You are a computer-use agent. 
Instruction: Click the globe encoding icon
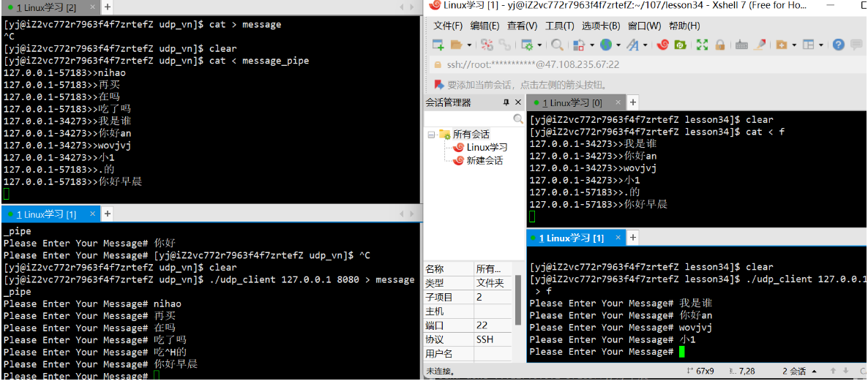click(x=605, y=45)
